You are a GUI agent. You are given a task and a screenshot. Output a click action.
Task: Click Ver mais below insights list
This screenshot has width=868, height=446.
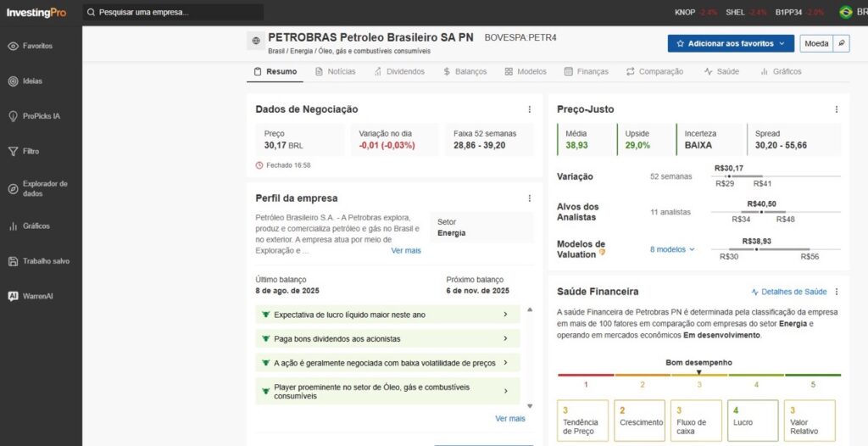click(x=509, y=418)
